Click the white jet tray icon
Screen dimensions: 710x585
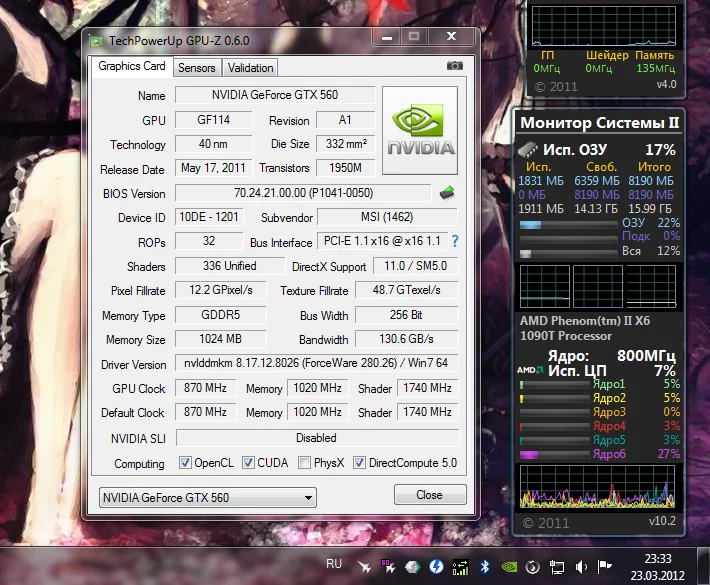pyautogui.click(x=364, y=567)
